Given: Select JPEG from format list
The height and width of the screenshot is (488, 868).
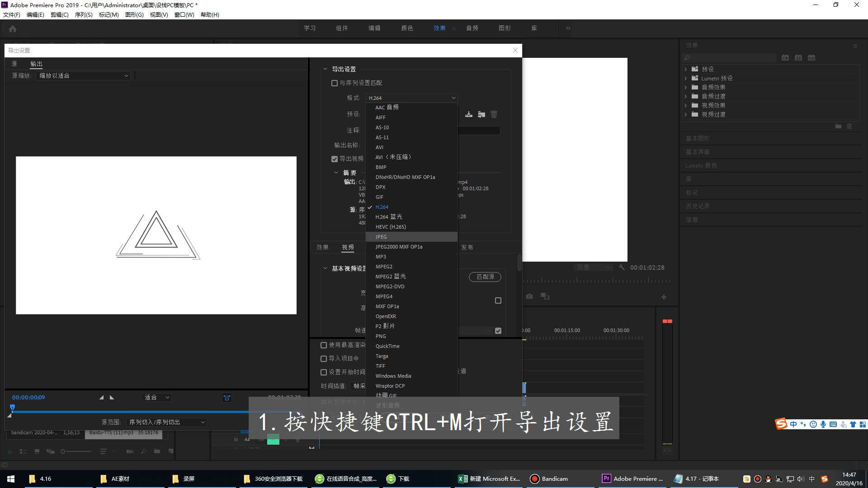Looking at the screenshot, I should [x=411, y=237].
